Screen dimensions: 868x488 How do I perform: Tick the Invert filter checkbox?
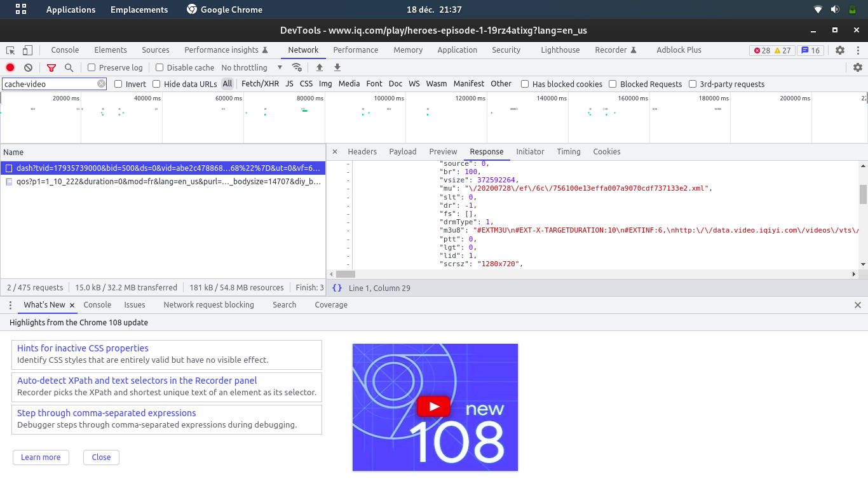(x=118, y=84)
